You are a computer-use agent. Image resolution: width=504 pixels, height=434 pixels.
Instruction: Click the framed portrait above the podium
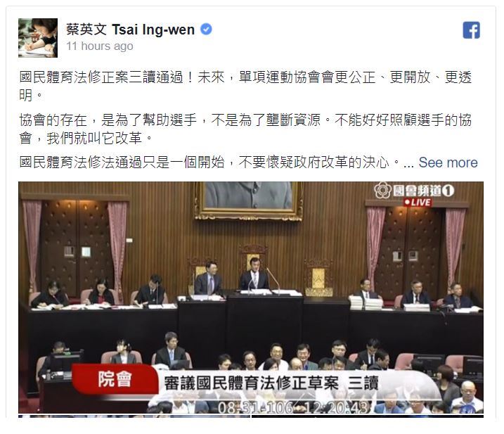point(248,200)
